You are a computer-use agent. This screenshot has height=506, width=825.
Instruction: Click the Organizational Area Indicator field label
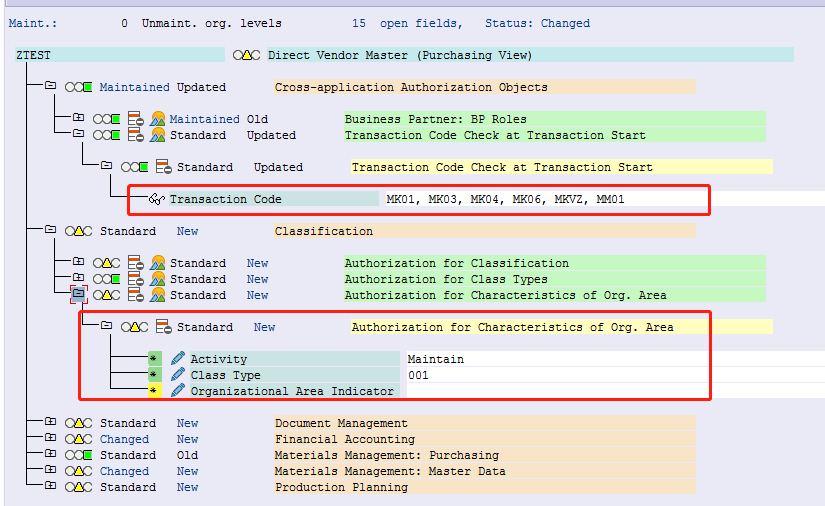pyautogui.click(x=295, y=391)
